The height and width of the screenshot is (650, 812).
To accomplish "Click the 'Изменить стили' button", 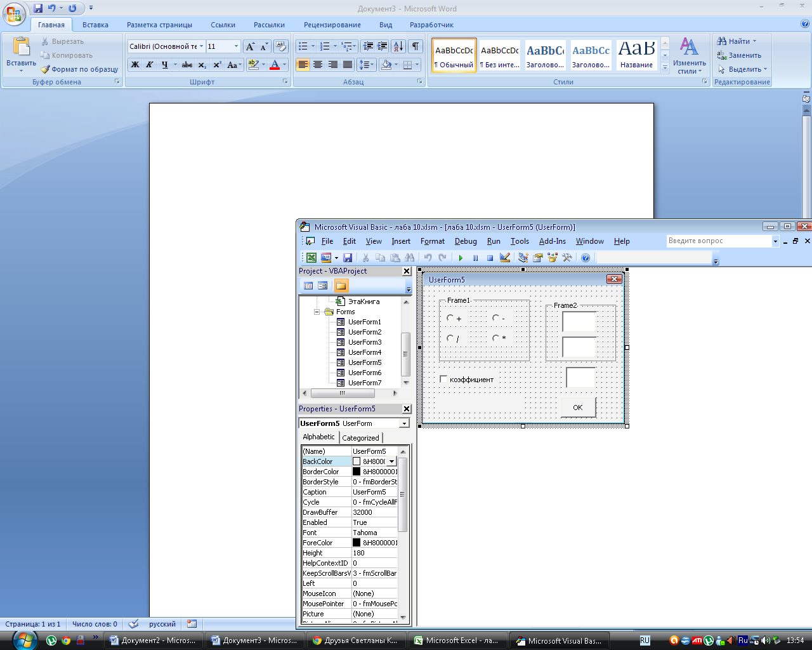I will 690,56.
